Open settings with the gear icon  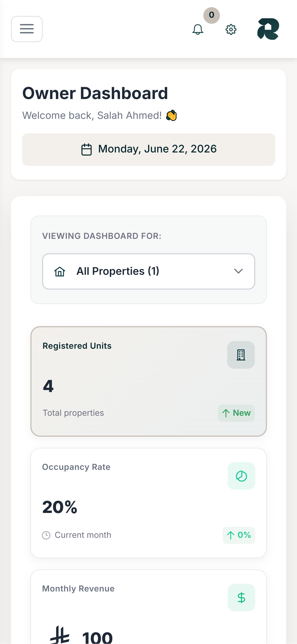click(x=231, y=29)
